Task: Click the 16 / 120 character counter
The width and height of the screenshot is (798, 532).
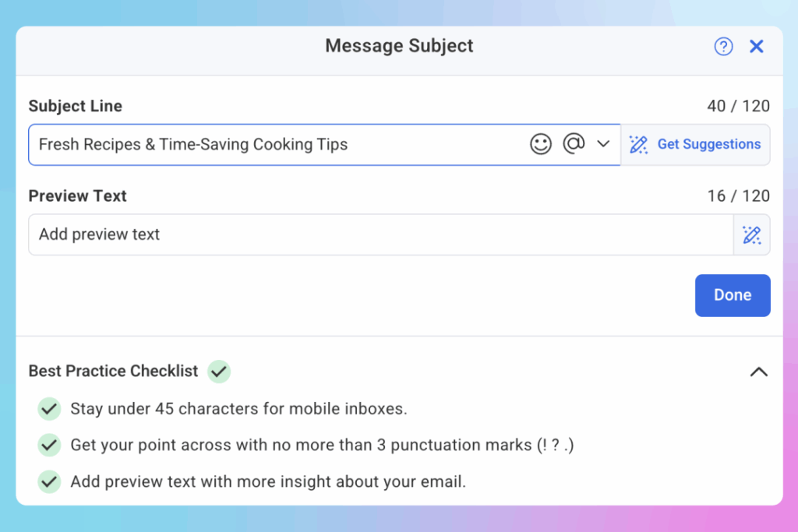Action: [739, 196]
